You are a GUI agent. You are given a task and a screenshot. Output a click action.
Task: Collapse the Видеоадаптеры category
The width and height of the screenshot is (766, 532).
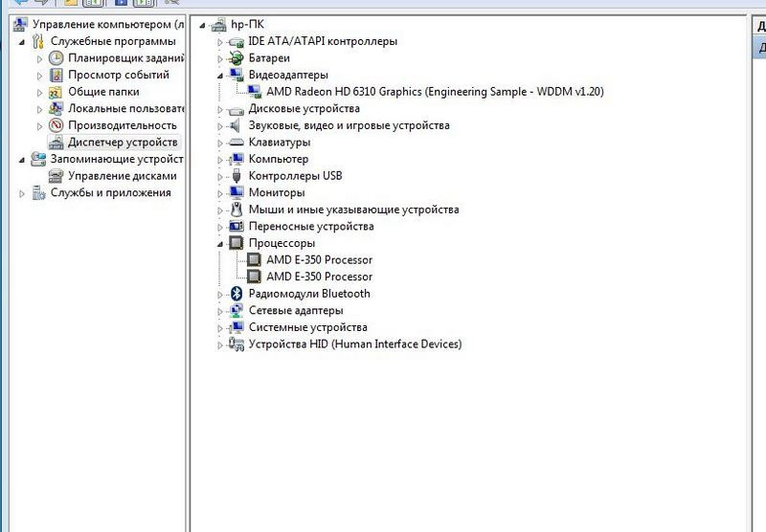pyautogui.click(x=220, y=75)
